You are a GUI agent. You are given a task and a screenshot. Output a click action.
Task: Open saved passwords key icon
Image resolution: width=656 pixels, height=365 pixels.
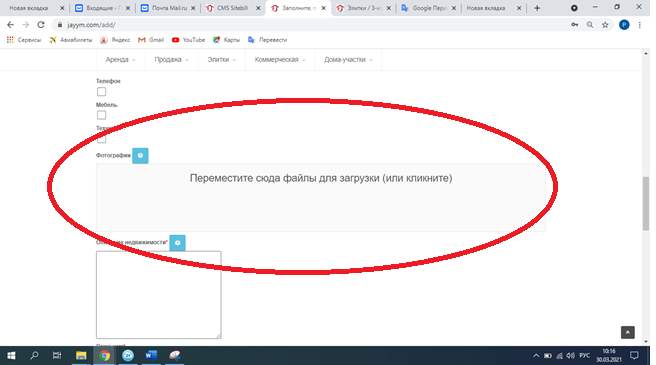pos(575,25)
